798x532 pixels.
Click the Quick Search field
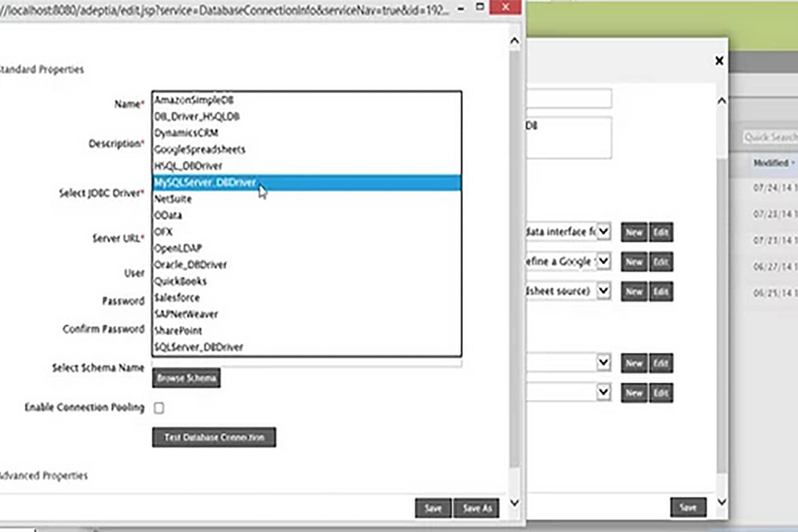click(770, 137)
